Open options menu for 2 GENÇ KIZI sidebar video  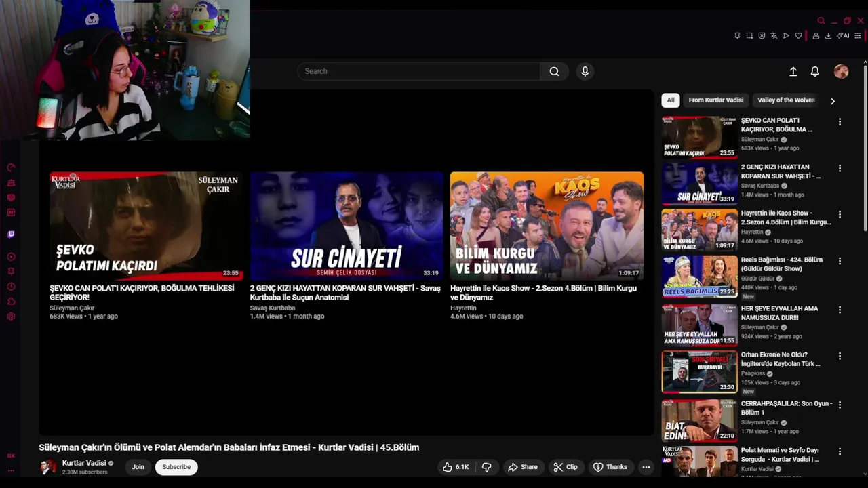840,168
